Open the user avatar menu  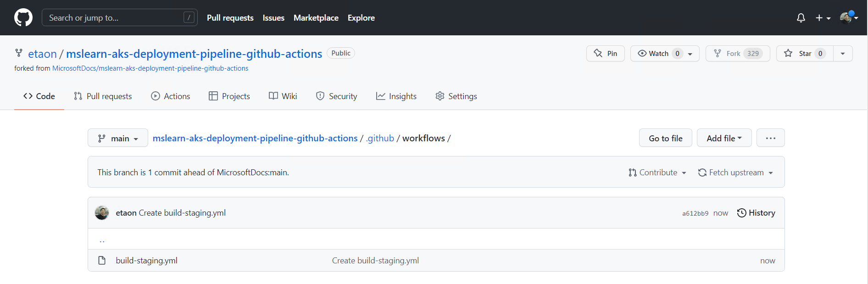click(x=849, y=17)
